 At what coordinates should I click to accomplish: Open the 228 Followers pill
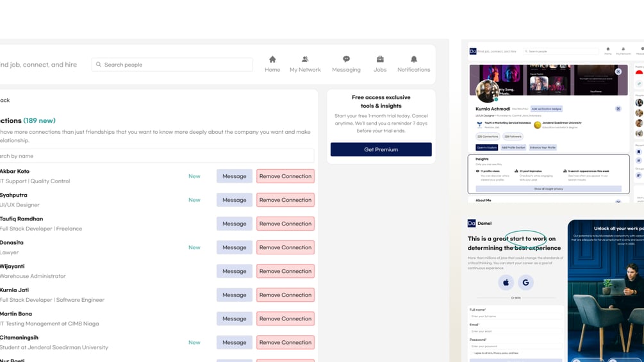click(513, 136)
